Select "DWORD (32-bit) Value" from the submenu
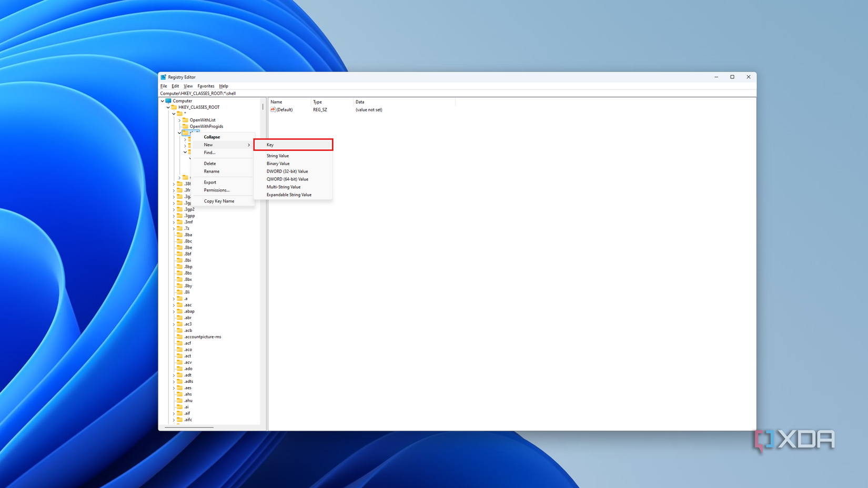This screenshot has width=868, height=488. tap(287, 171)
